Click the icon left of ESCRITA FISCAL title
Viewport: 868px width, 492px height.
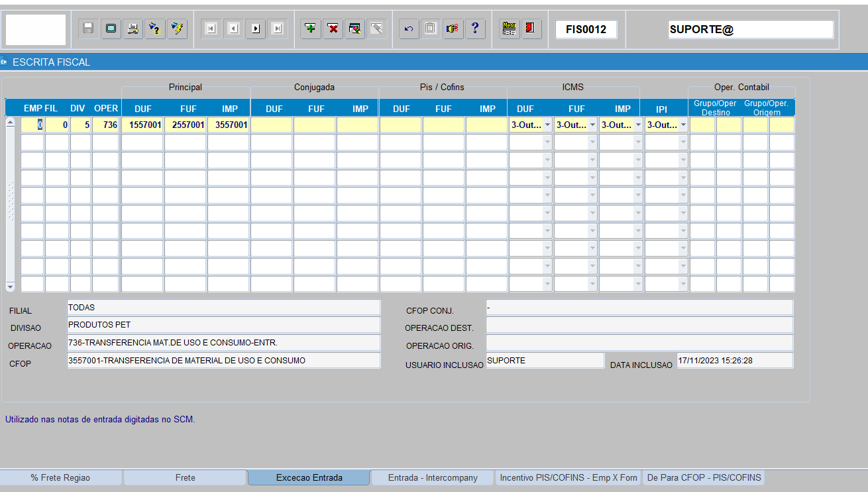click(x=4, y=62)
